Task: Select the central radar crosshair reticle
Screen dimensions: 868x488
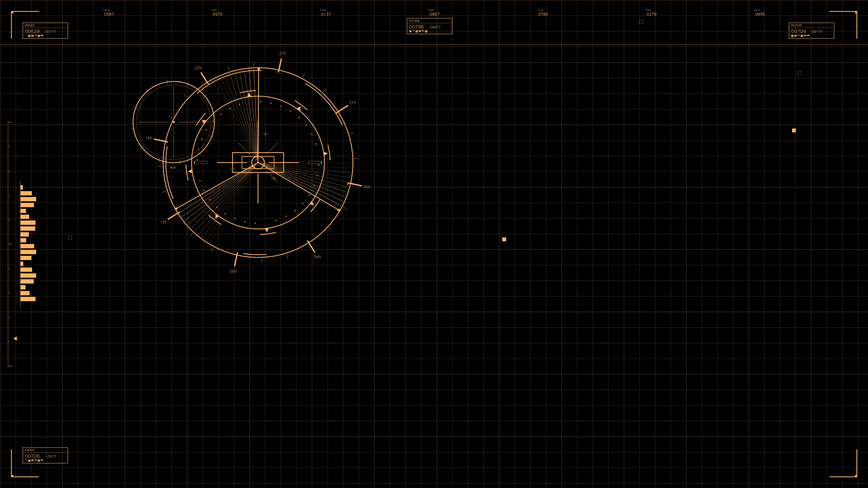Action: point(258,163)
